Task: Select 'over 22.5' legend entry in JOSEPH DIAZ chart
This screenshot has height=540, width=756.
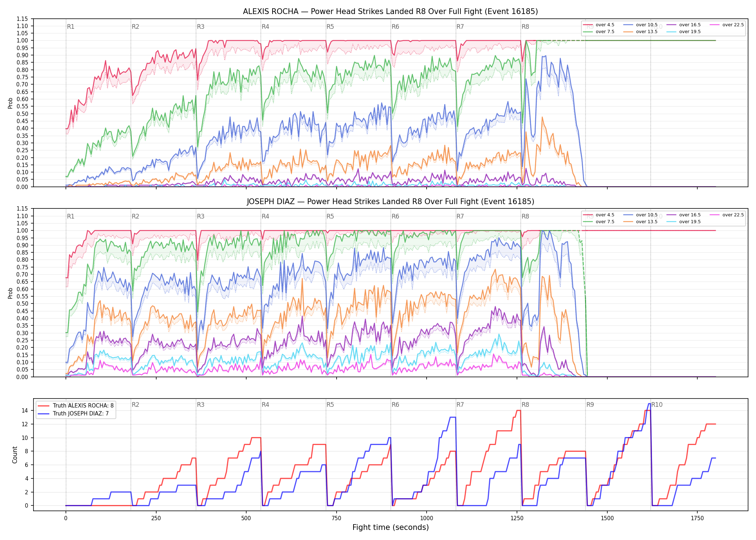Action: [x=726, y=215]
